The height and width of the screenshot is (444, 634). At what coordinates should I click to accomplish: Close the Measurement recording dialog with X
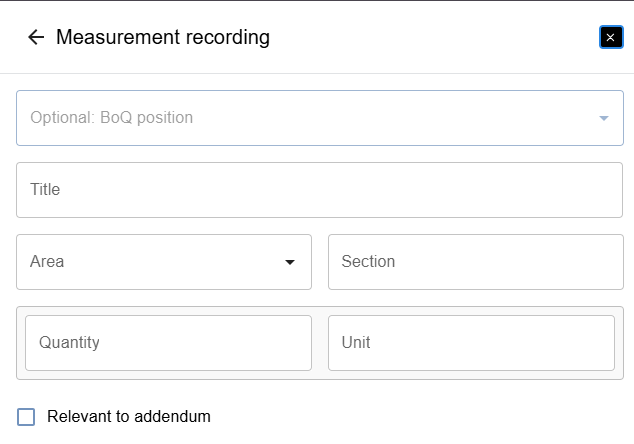pos(611,37)
